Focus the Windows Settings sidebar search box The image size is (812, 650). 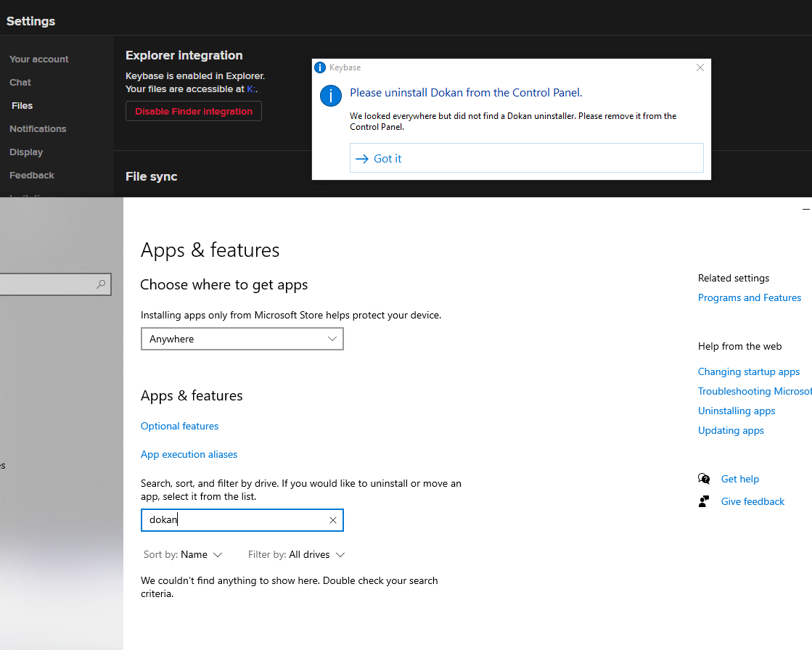click(55, 284)
